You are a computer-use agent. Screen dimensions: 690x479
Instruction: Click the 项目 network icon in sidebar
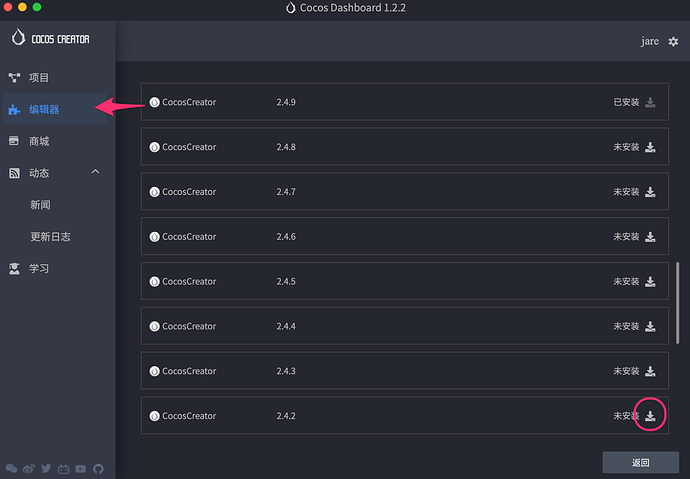[x=14, y=78]
